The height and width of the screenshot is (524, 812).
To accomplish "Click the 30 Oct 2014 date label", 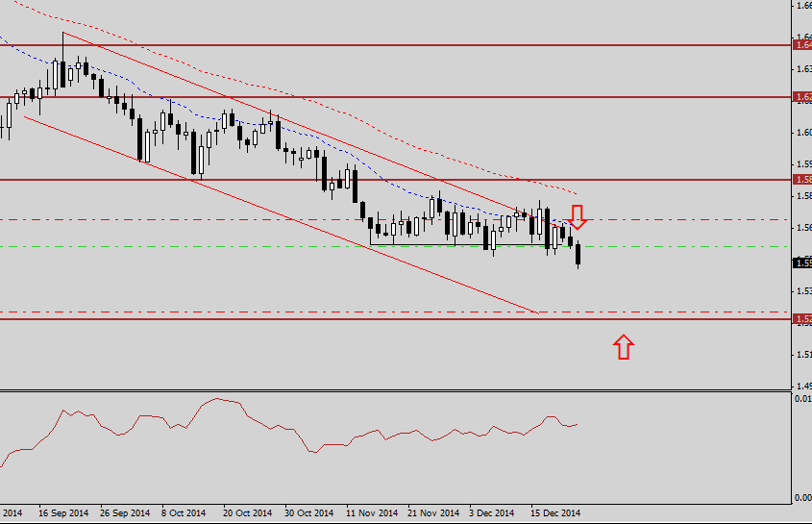I will (309, 512).
